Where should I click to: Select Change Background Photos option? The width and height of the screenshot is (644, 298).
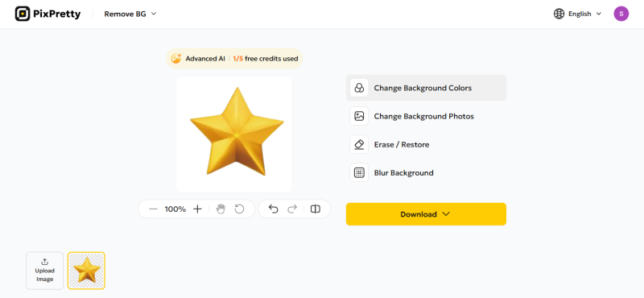426,116
